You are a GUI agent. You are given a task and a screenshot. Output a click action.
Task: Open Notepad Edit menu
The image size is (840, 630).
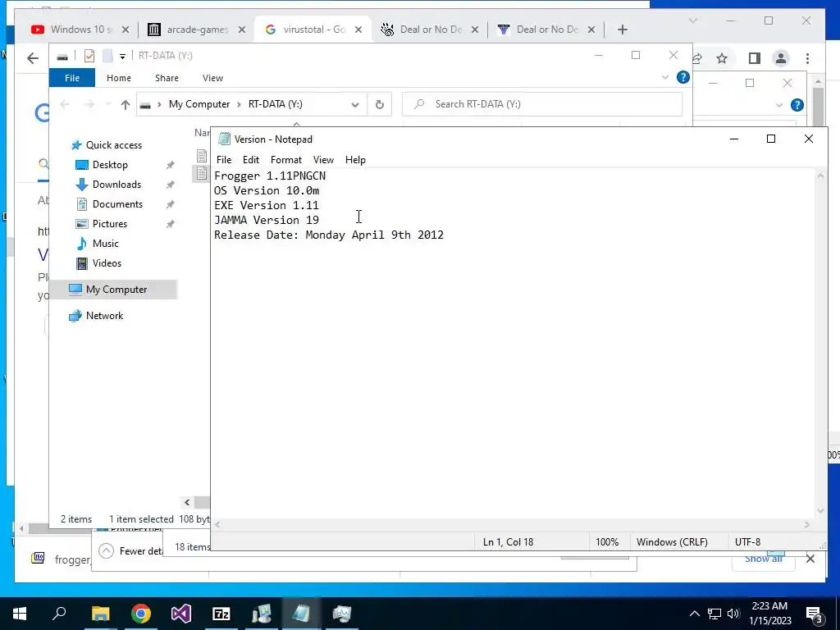pos(251,160)
